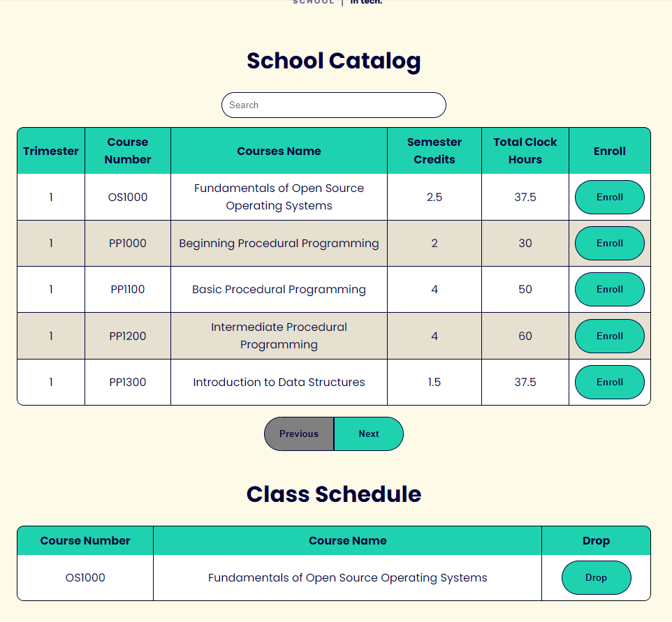Click the 2.5 credits value for OS1000
The image size is (672, 622).
434,197
